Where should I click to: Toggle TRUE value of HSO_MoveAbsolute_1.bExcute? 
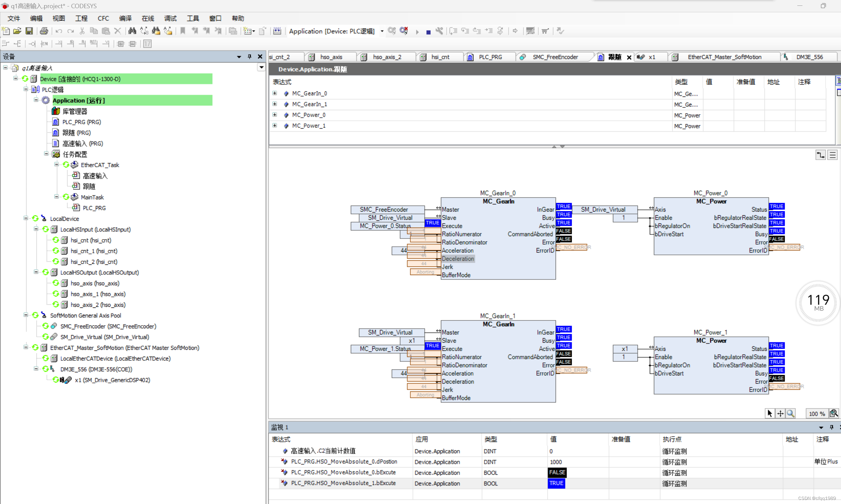(x=556, y=483)
